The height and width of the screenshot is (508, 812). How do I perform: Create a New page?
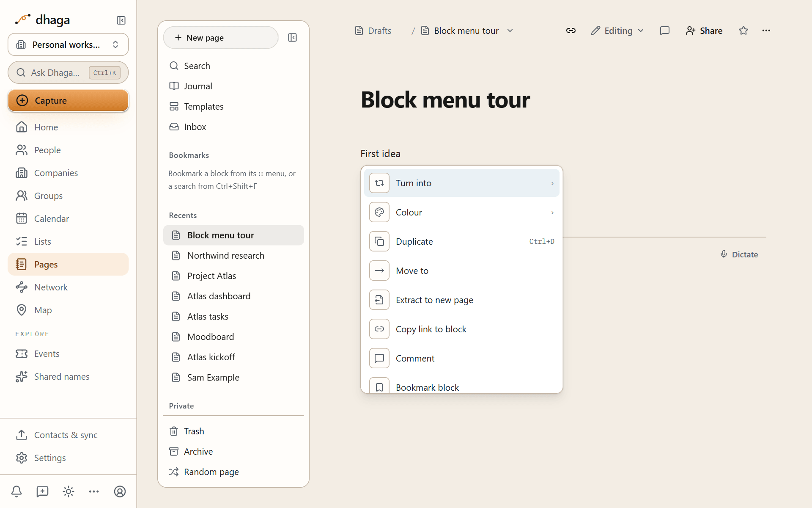(x=220, y=38)
